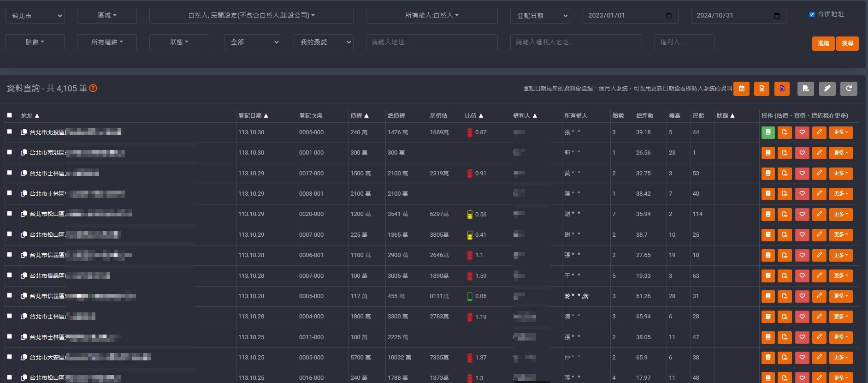Click the gray refresh icon
Image resolution: width=868 pixels, height=383 pixels.
pyautogui.click(x=848, y=89)
